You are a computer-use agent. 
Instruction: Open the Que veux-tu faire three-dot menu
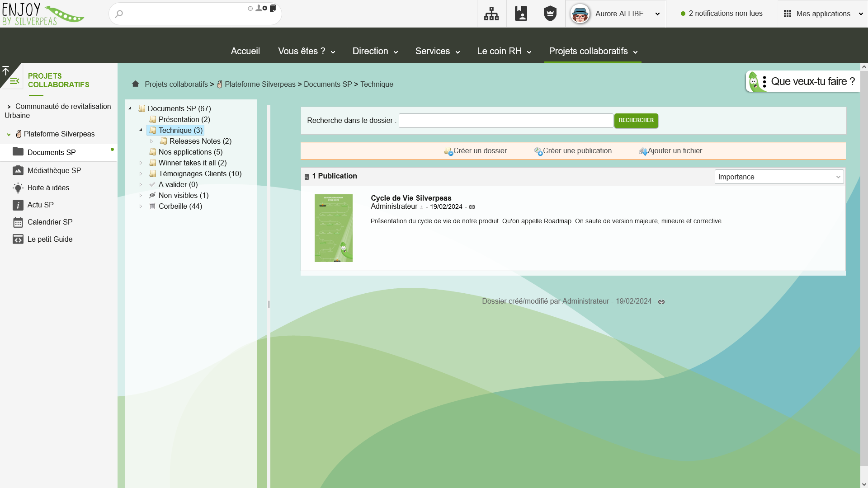point(764,82)
